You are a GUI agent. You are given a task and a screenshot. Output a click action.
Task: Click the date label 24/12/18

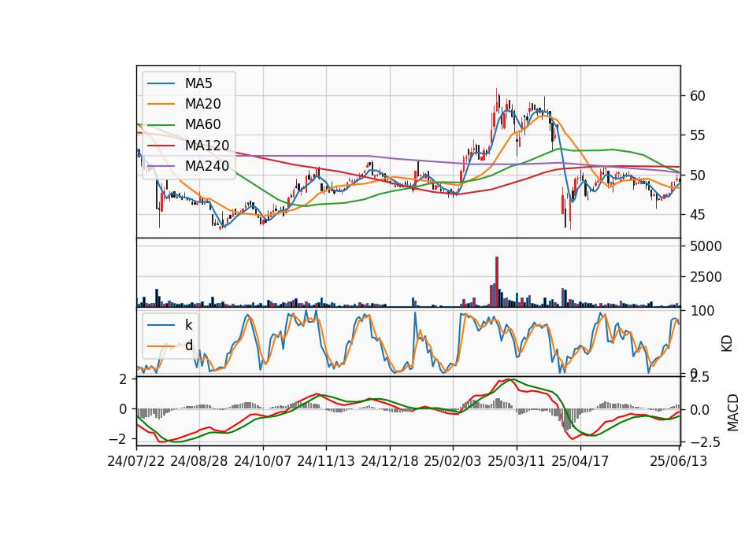click(x=390, y=461)
